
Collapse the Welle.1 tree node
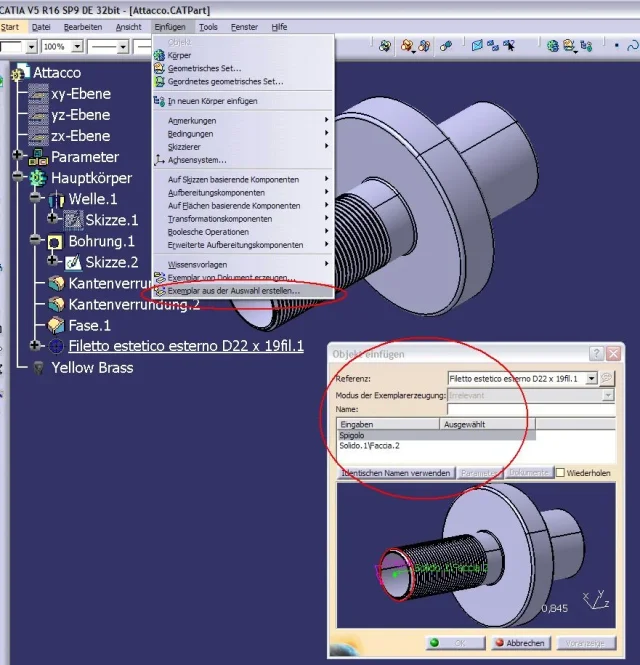[x=35, y=197]
